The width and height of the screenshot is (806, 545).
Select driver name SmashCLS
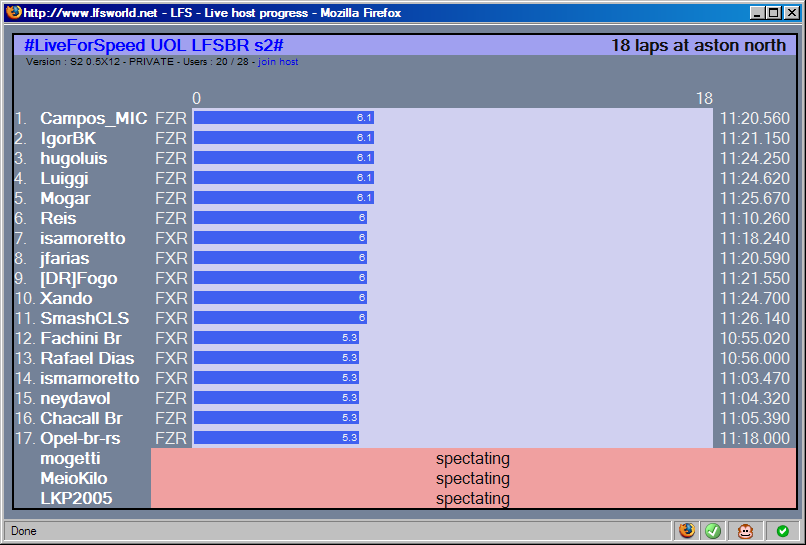coord(85,318)
